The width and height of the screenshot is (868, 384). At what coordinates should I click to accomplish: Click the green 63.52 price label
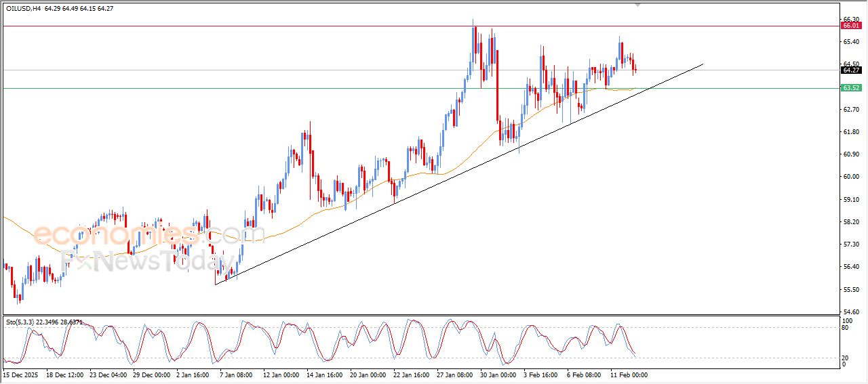click(850, 88)
